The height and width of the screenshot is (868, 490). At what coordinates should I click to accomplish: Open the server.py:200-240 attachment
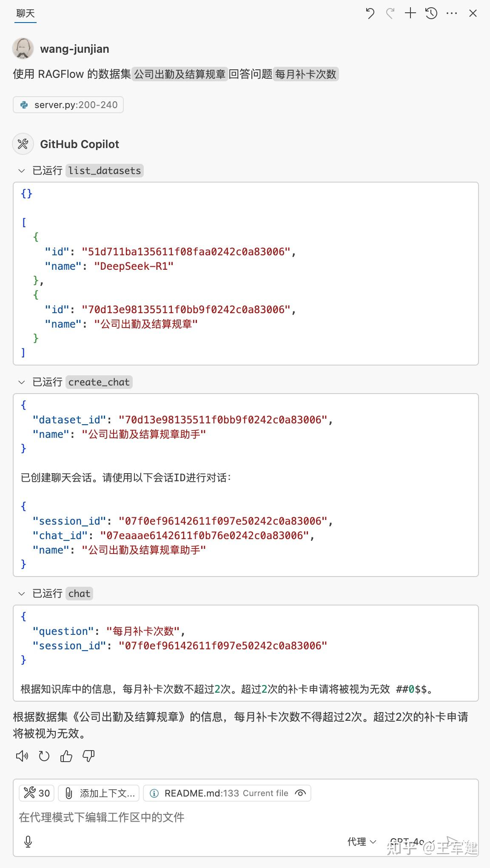click(68, 105)
